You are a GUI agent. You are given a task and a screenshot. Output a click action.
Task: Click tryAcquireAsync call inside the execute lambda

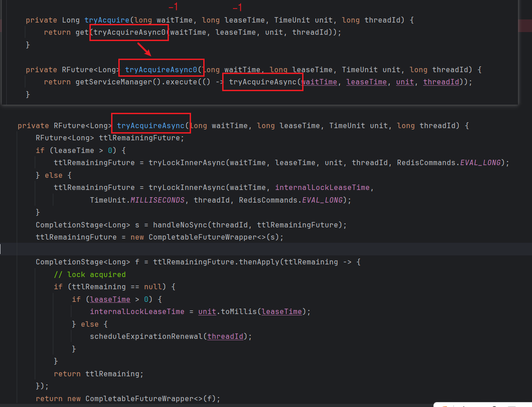(262, 82)
